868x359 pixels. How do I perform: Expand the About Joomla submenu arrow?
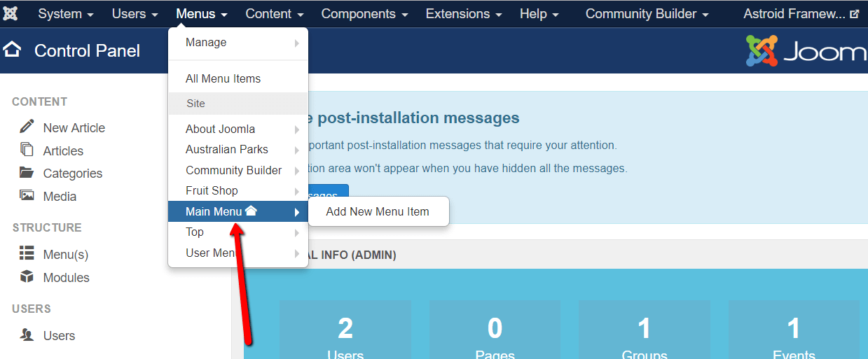297,129
